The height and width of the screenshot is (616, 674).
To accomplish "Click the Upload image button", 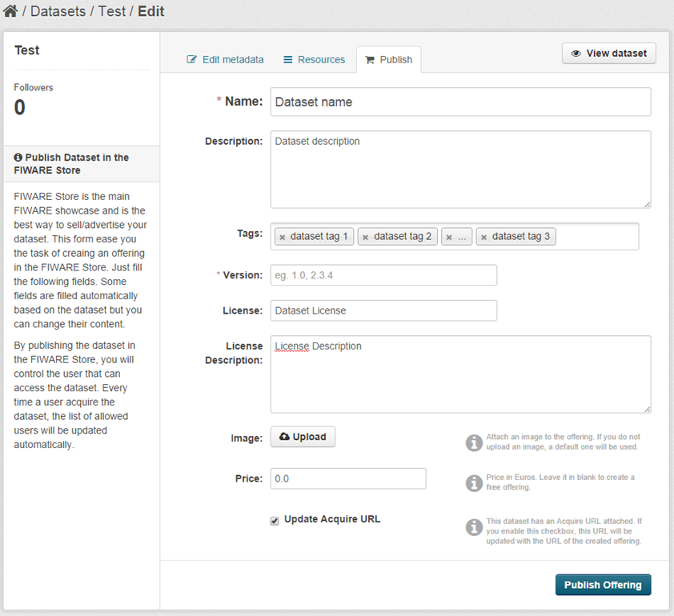I will tap(303, 437).
